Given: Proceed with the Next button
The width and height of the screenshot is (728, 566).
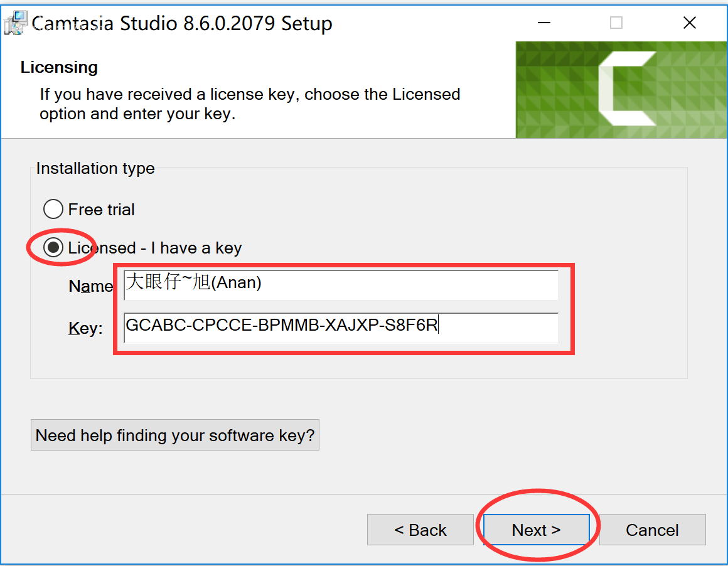Looking at the screenshot, I should click(x=536, y=530).
